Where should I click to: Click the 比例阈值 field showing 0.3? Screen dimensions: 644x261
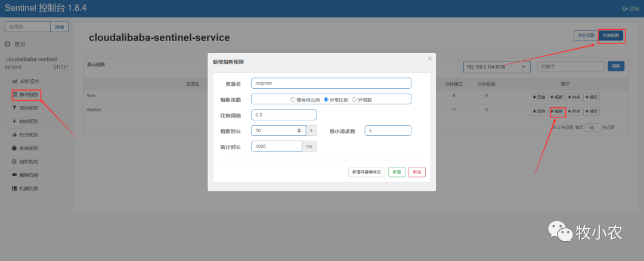point(284,115)
